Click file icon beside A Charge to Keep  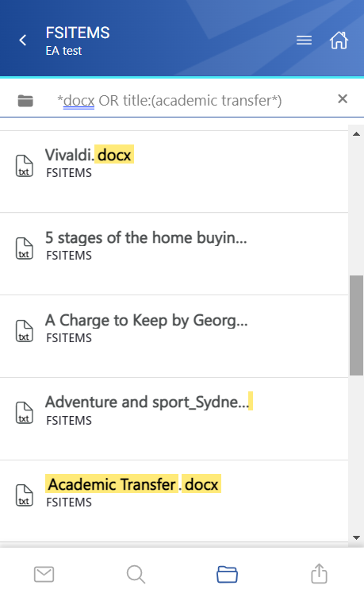(x=25, y=330)
